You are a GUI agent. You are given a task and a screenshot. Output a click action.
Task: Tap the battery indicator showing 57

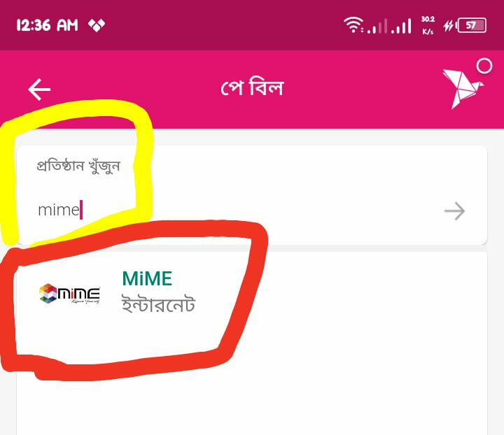tap(472, 25)
